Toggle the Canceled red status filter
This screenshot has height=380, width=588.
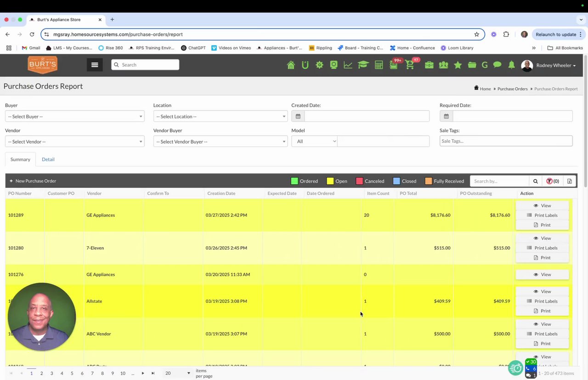coord(370,181)
